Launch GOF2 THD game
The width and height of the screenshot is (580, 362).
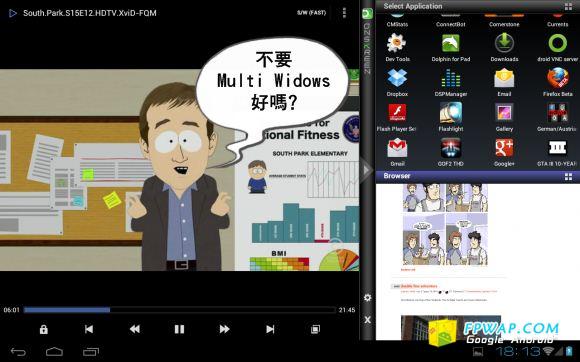click(451, 152)
